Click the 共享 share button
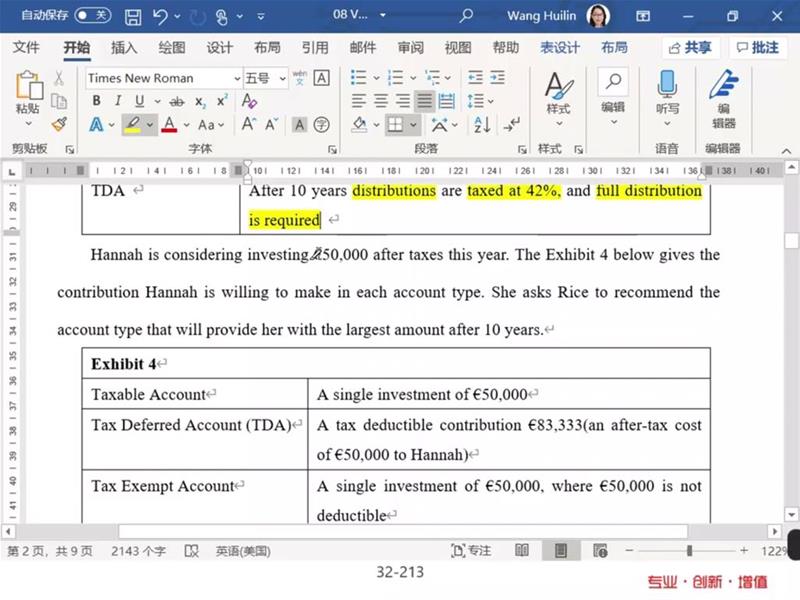This screenshot has height=600, width=800. pyautogui.click(x=690, y=48)
